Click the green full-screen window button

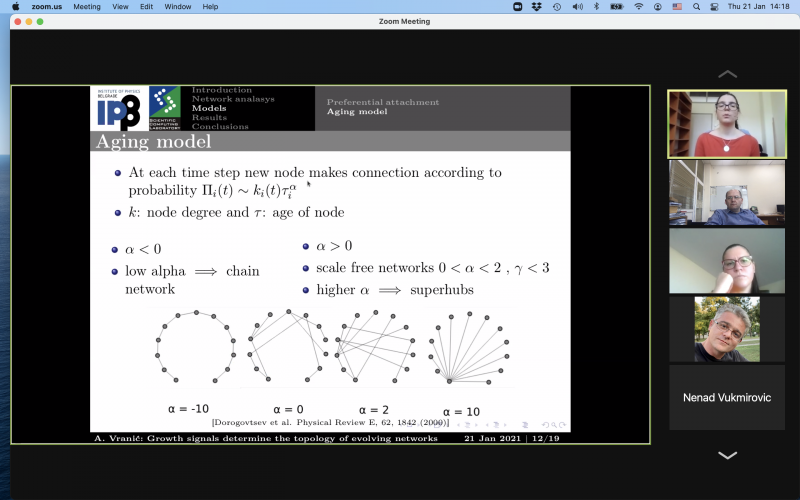point(40,21)
